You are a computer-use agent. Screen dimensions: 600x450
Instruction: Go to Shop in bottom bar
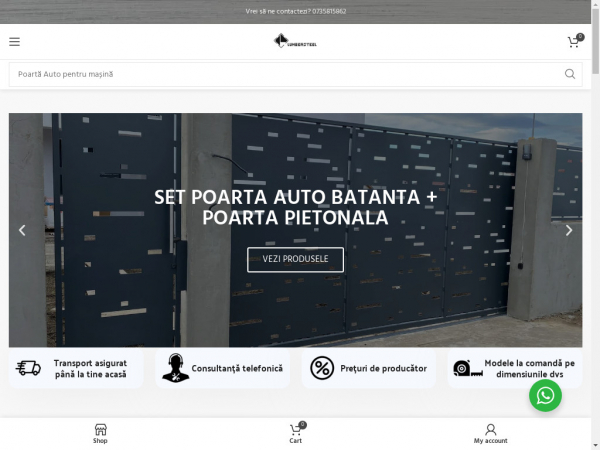[x=100, y=434]
